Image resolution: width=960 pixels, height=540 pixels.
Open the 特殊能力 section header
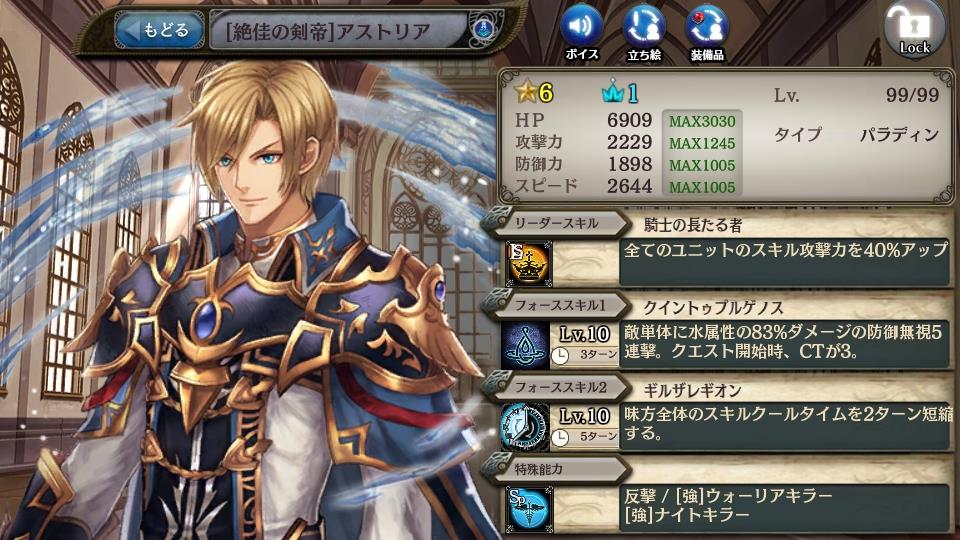556,469
